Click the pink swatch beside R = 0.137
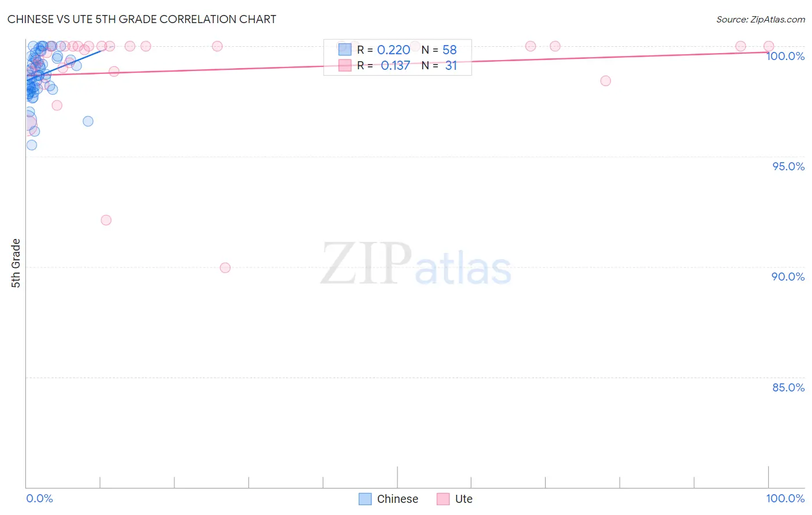Image resolution: width=812 pixels, height=515 pixels. (x=345, y=65)
